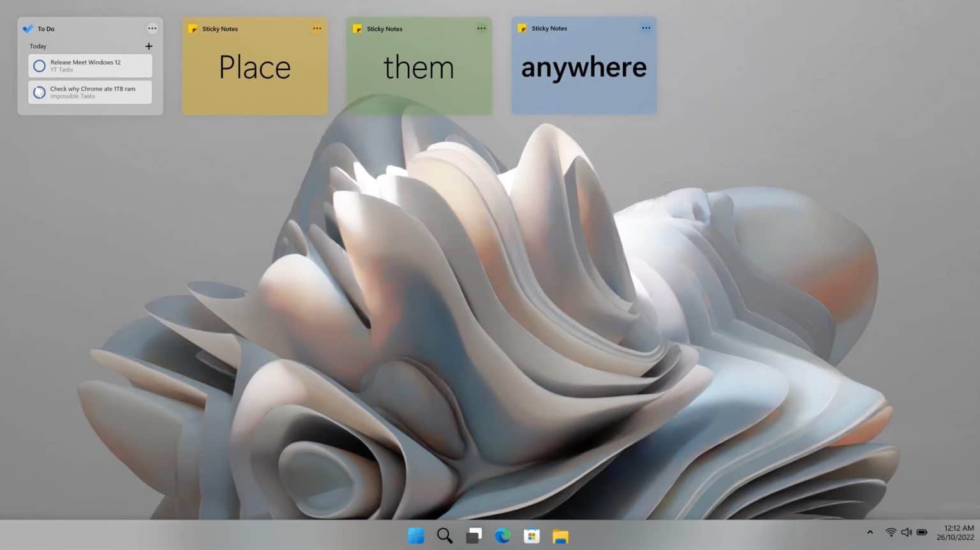Expand hidden icons in the system tray
The width and height of the screenshot is (980, 550).
pyautogui.click(x=870, y=531)
